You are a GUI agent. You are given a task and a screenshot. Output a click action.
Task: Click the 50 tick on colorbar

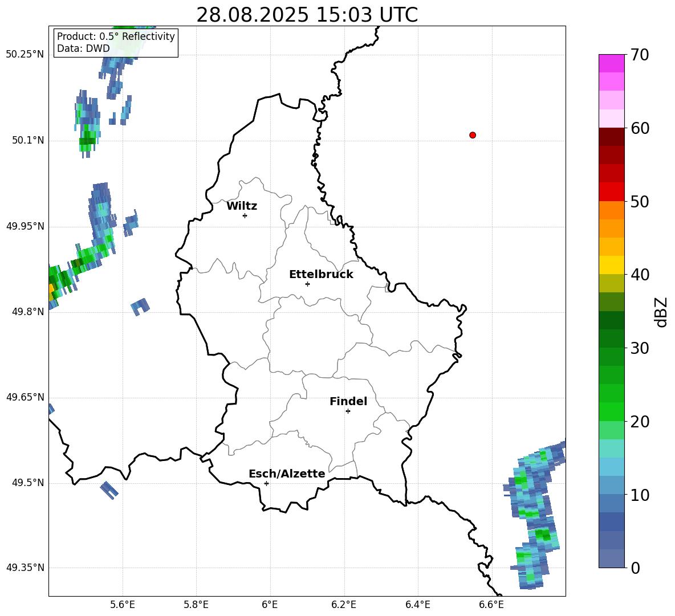click(640, 201)
